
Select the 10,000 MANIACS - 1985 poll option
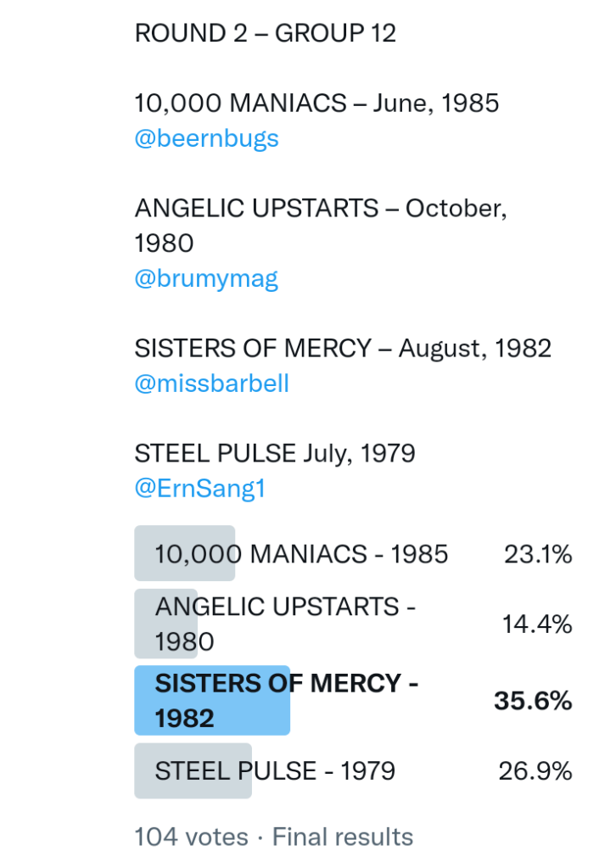pos(301,555)
